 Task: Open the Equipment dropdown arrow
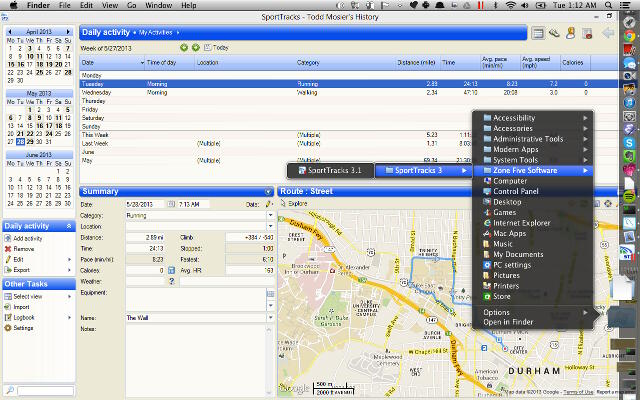[270, 305]
